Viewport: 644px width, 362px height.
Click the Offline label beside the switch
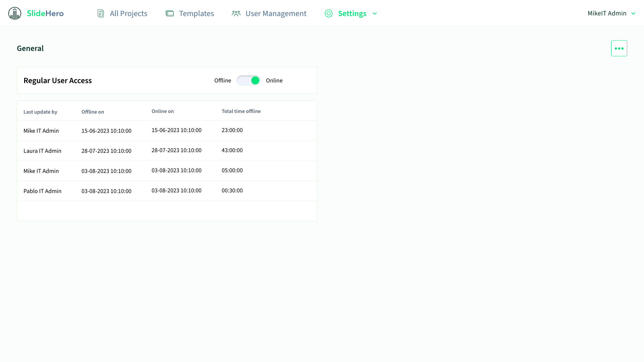click(x=223, y=80)
